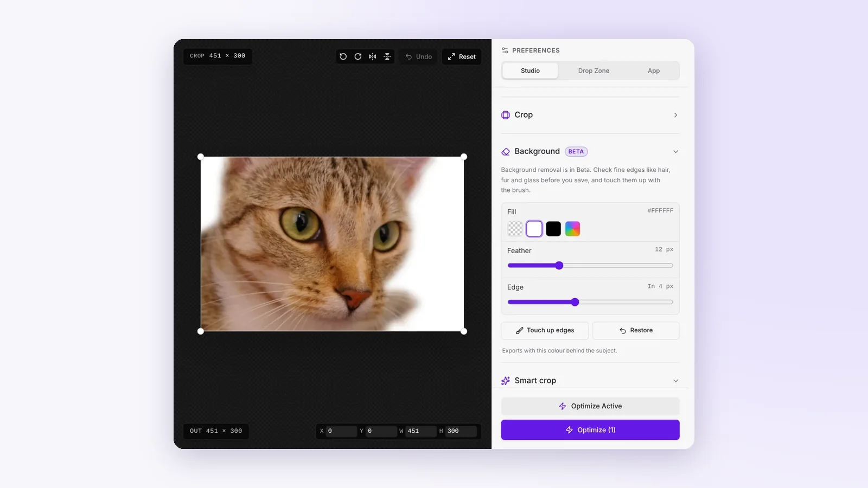
Task: Click the Restore button
Action: tap(636, 330)
